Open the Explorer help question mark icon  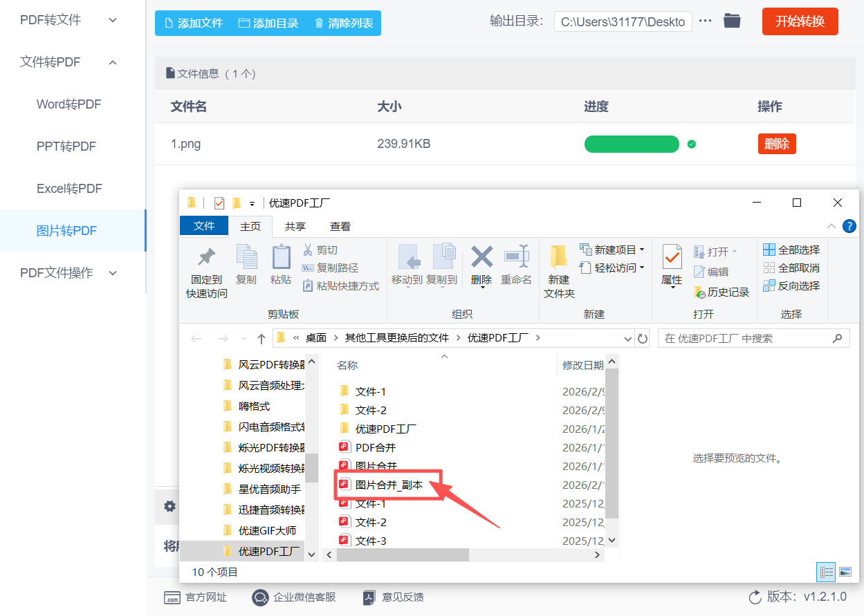[x=849, y=226]
